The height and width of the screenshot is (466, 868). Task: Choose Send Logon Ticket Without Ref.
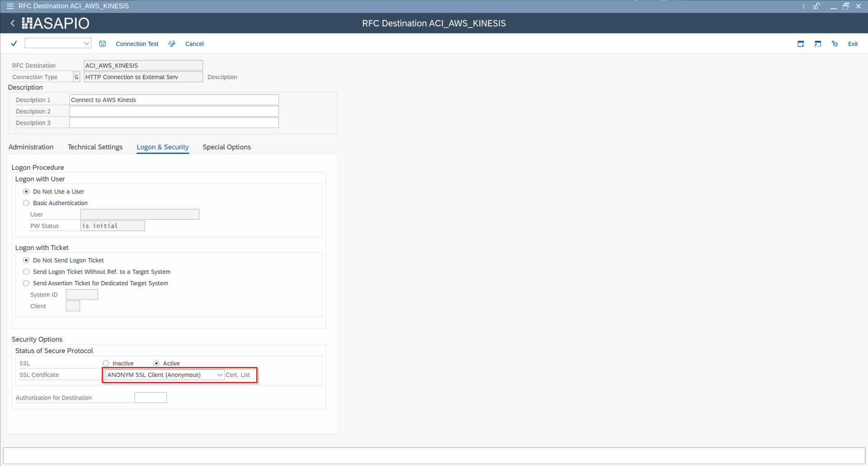click(26, 272)
